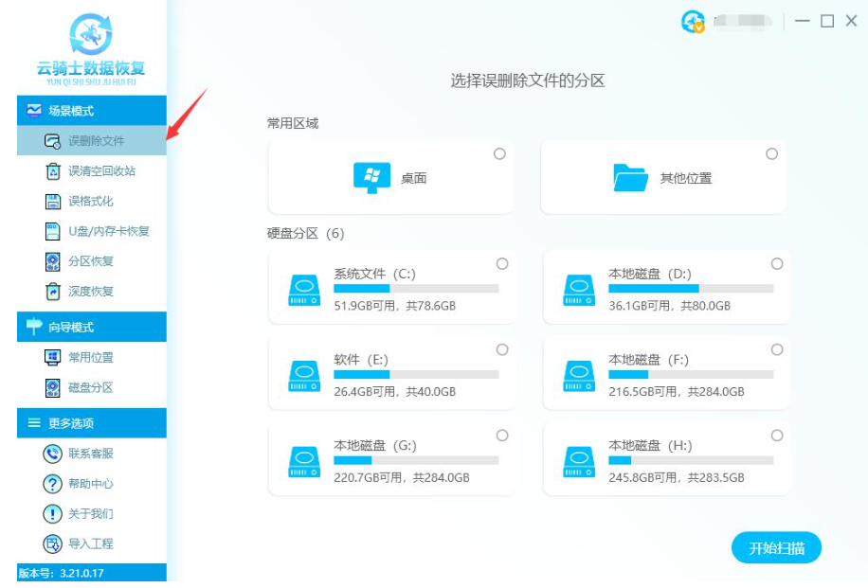Click the 误清空回收站 recycle bin icon

point(53,171)
